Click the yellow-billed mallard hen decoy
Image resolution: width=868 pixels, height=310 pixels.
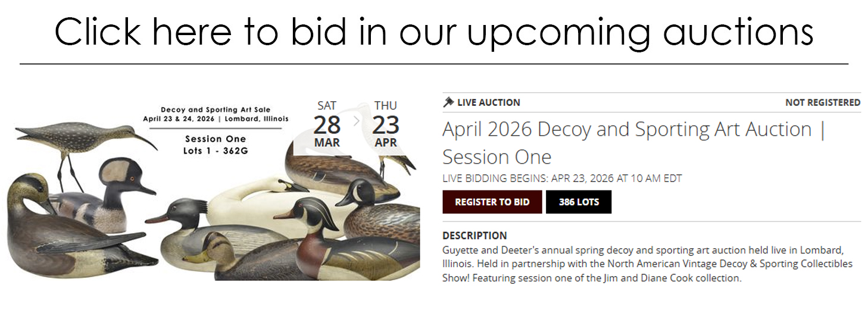(232, 255)
